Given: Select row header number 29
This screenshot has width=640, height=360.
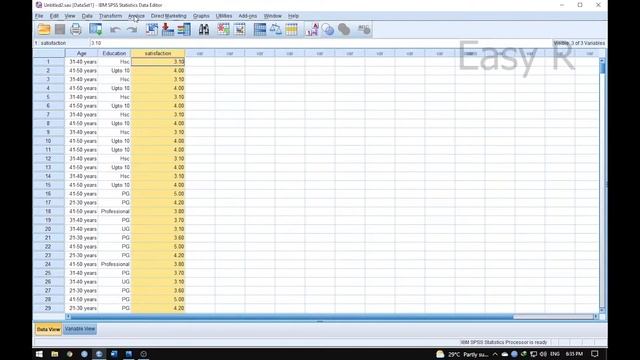Looking at the screenshot, I should [48, 308].
